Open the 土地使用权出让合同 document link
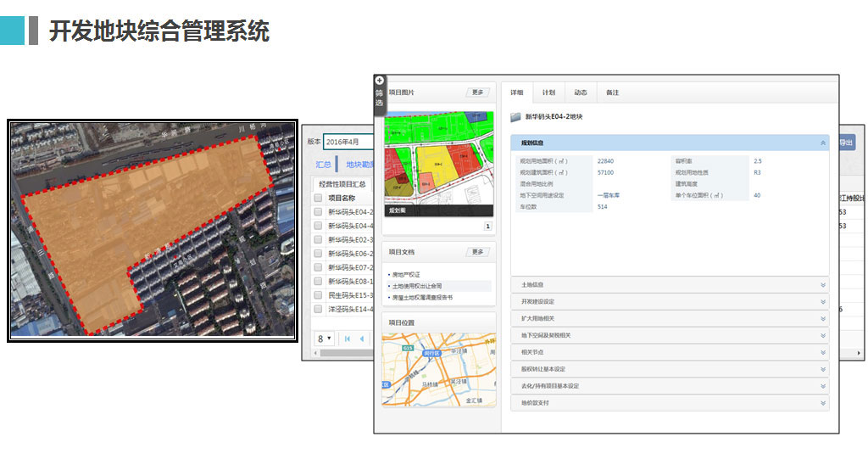 pyautogui.click(x=416, y=286)
